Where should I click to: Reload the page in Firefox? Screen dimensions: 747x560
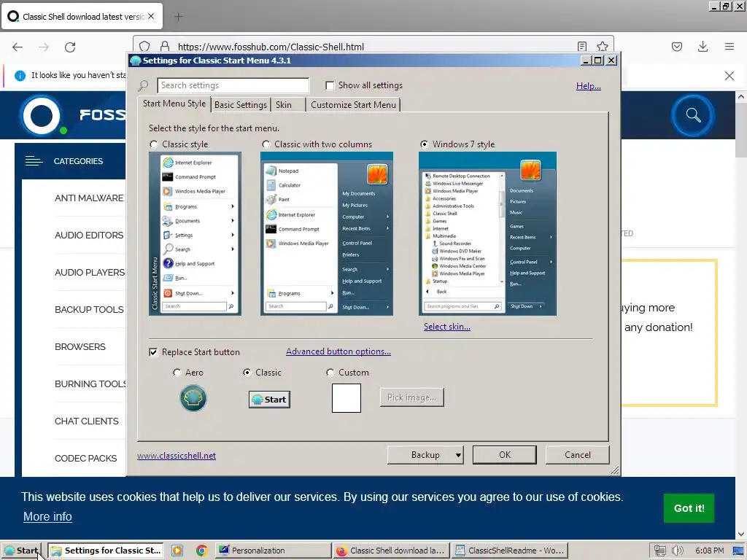click(x=70, y=47)
